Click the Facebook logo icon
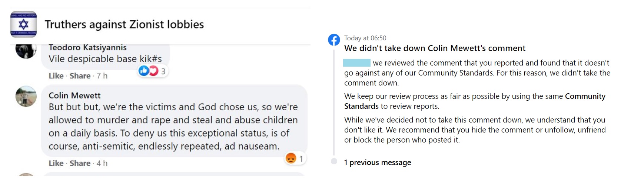The image size is (644, 181). (x=334, y=40)
